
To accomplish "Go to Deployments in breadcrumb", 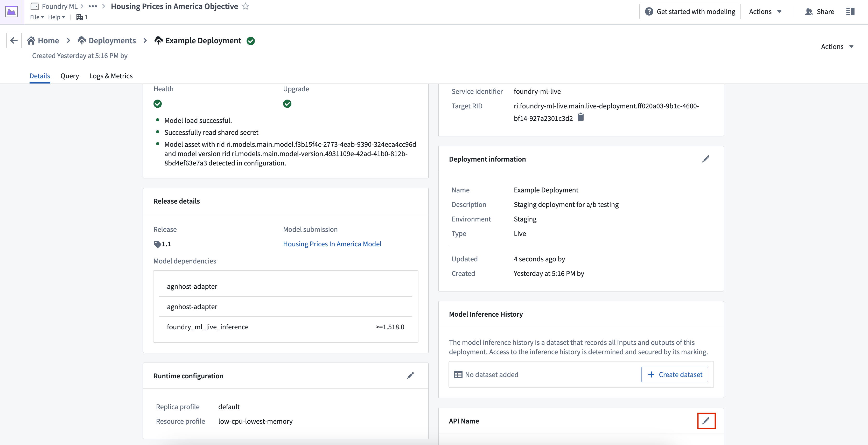I will pos(112,40).
